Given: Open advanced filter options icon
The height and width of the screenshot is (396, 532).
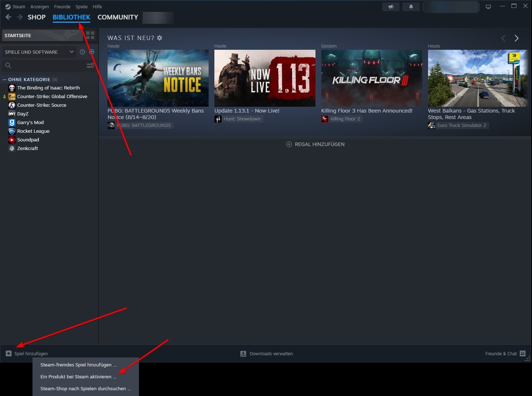Looking at the screenshot, I should click(90, 65).
